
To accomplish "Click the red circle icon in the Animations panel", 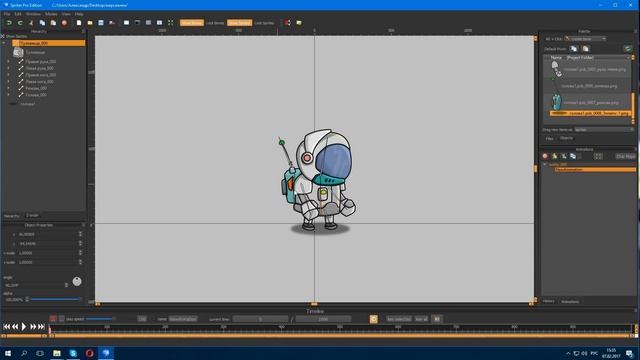I will point(545,156).
